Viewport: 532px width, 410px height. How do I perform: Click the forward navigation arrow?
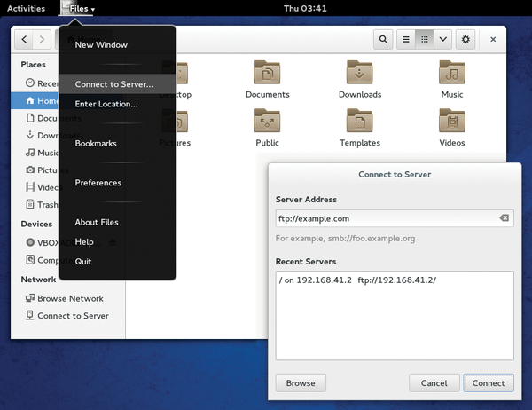tap(42, 39)
